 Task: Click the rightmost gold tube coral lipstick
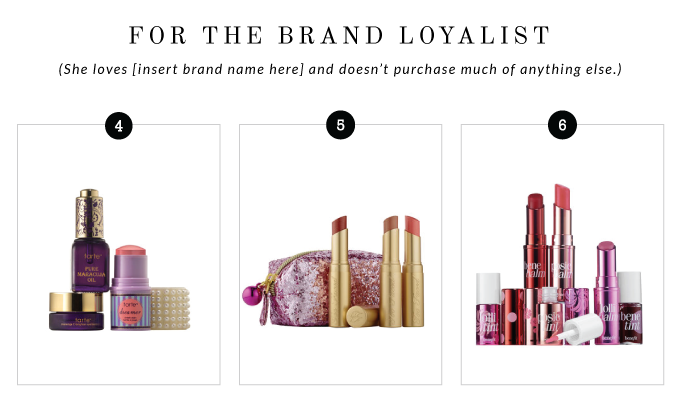coord(413,271)
